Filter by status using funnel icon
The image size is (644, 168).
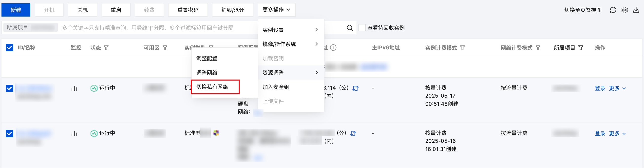(x=106, y=48)
